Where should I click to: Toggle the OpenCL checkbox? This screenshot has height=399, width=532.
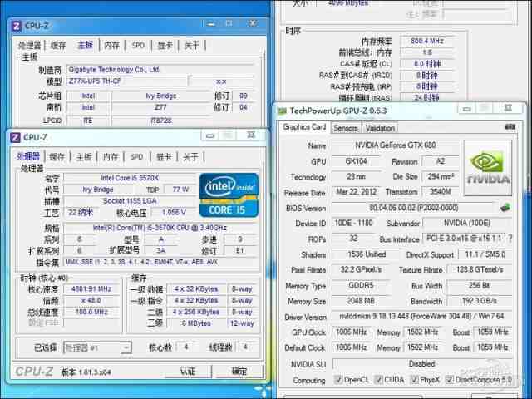coord(338,379)
